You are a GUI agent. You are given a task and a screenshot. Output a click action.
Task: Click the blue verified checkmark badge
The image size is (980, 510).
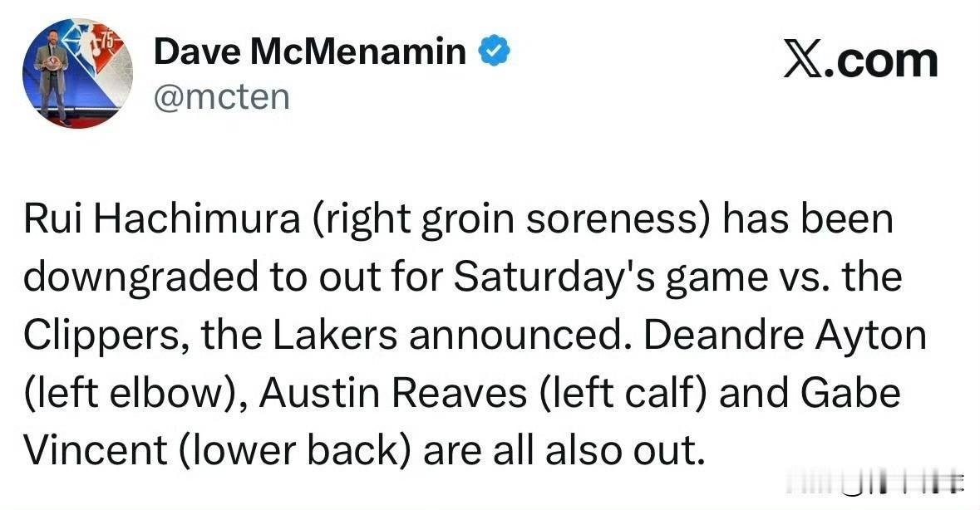pyautogui.click(x=495, y=51)
